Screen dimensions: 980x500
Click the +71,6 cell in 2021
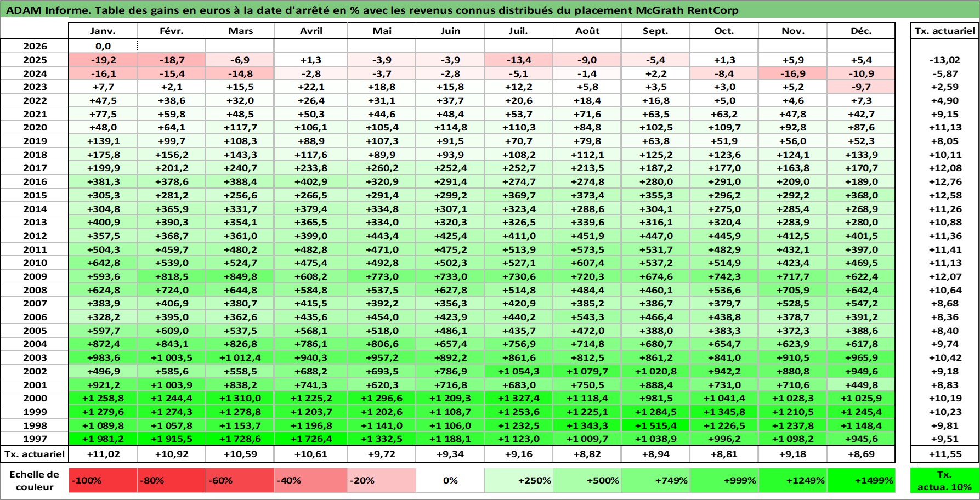(587, 114)
